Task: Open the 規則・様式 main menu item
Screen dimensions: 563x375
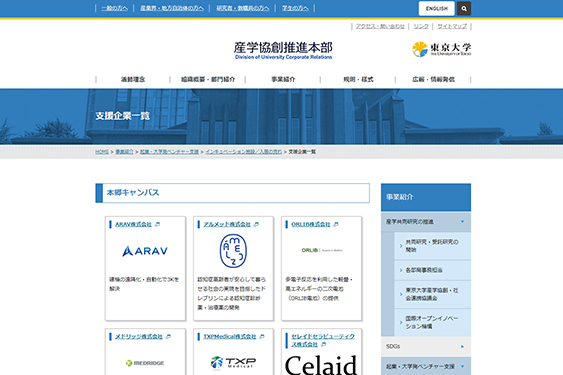Action: (x=358, y=79)
